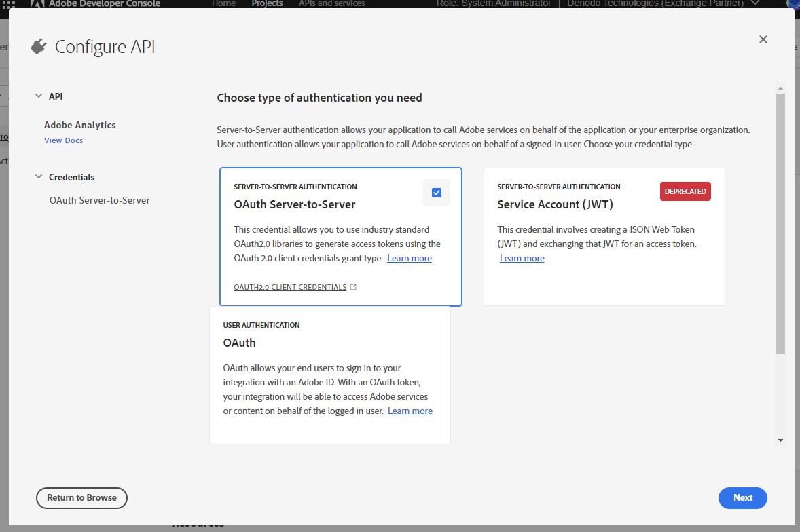The height and width of the screenshot is (532, 800).
Task: Click Return to Browse button
Action: tap(81, 498)
